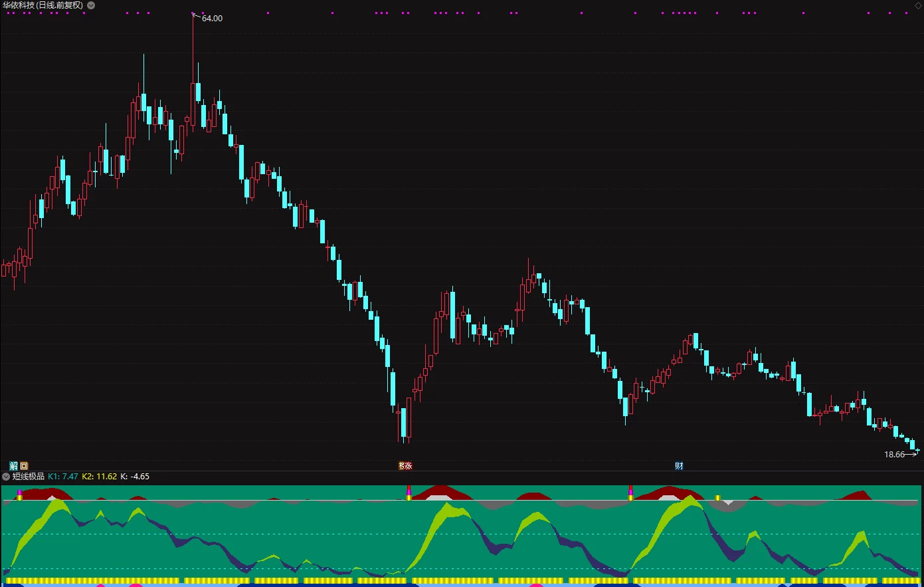Click the 64.00 high price label

point(212,19)
